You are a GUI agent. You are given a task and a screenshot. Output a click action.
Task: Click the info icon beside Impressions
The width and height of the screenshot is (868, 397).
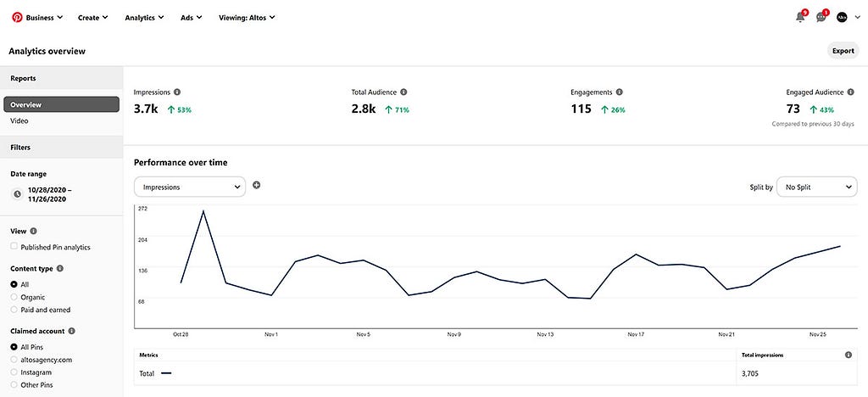pos(177,92)
